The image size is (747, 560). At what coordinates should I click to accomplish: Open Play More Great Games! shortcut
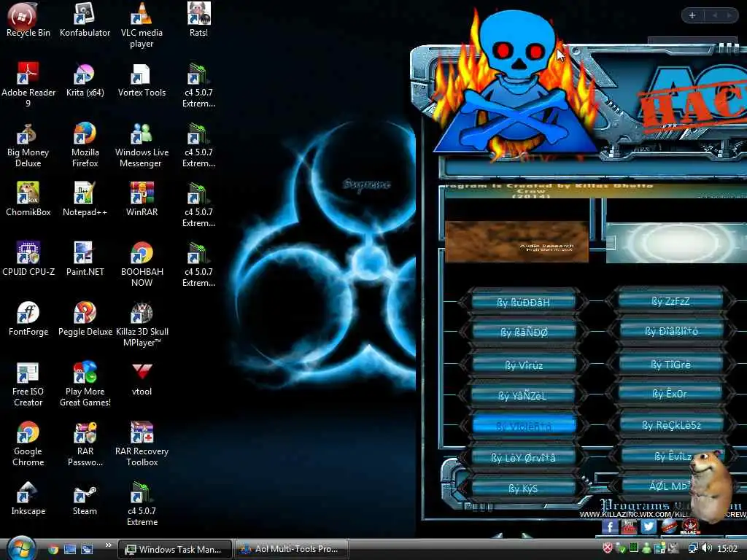pyautogui.click(x=85, y=385)
